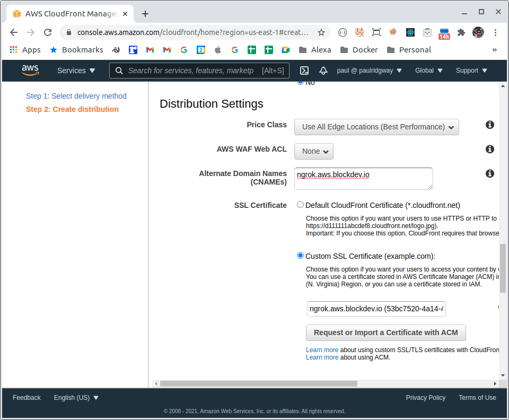Open paul @ paulridgway account menu
Image resolution: width=509 pixels, height=420 pixels.
pyautogui.click(x=369, y=71)
